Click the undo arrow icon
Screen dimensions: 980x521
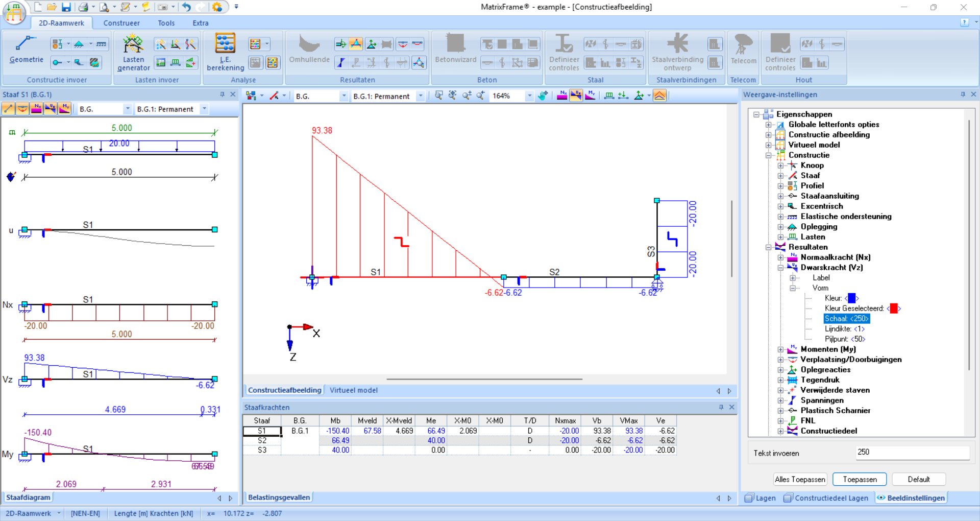[x=186, y=7]
